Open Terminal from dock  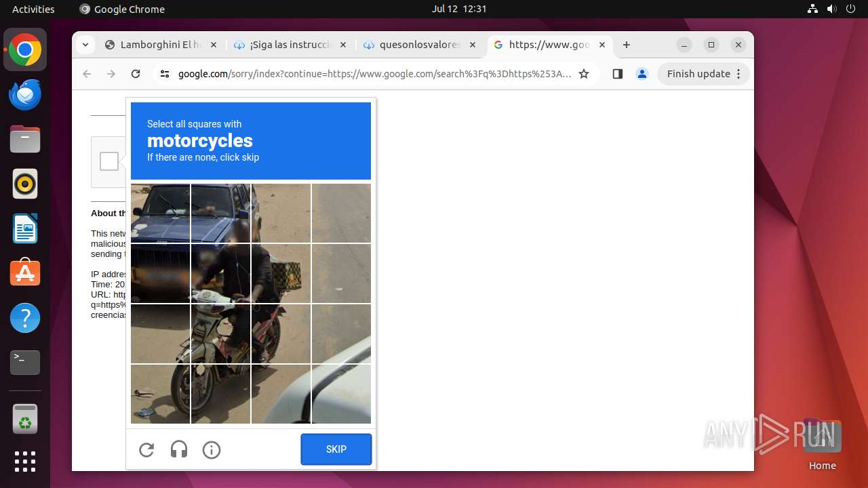click(x=25, y=363)
